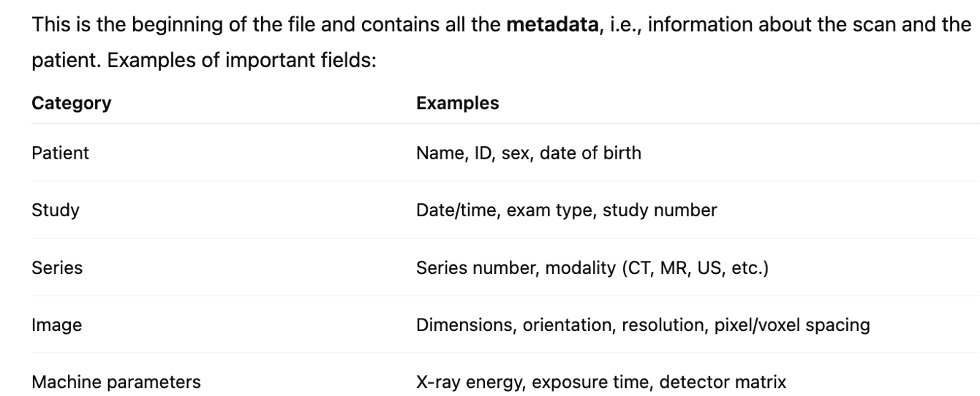
Task: Click the "Dimensions, orientation, resolution" examples cell
Action: click(x=643, y=324)
